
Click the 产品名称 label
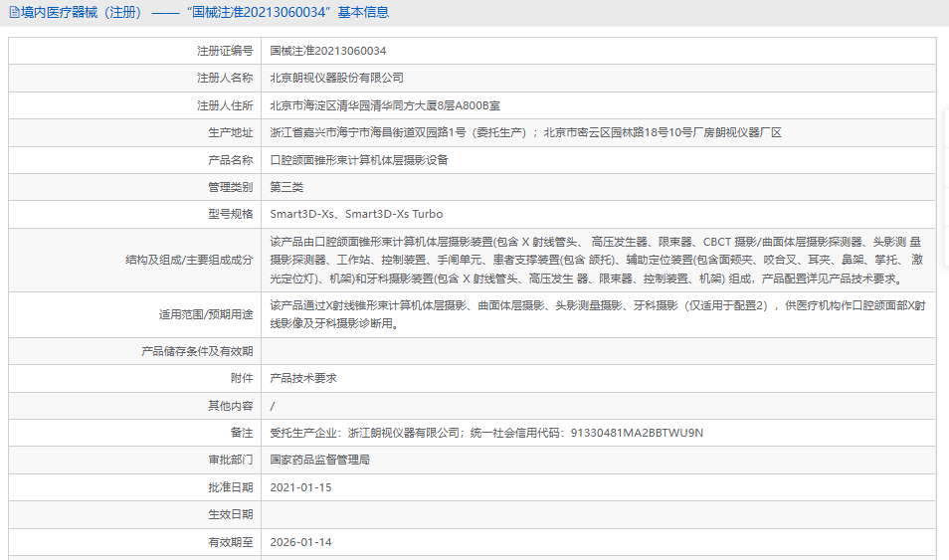pos(230,160)
